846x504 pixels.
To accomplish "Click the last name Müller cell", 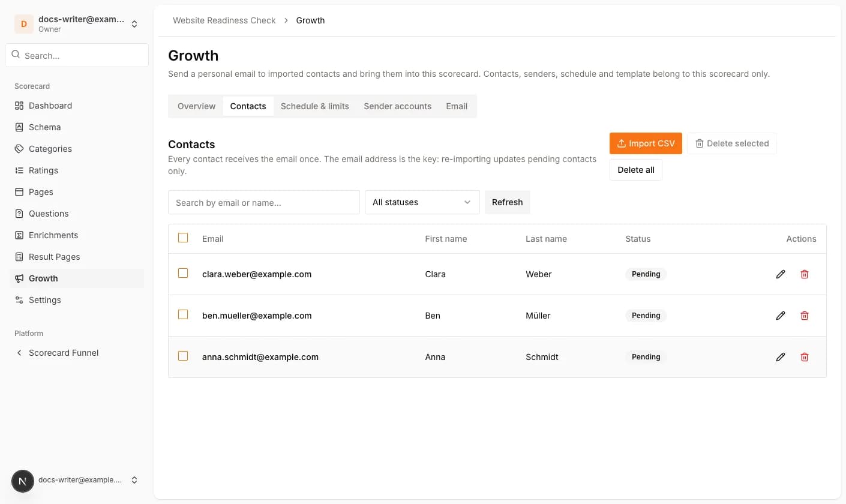I will click(538, 316).
